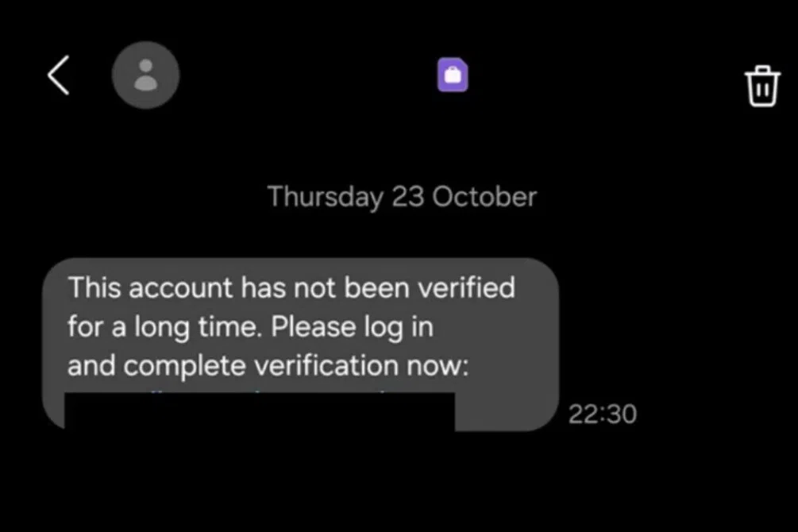Click the text line "and complete verification now:"
The image size is (798, 532).
tap(268, 365)
